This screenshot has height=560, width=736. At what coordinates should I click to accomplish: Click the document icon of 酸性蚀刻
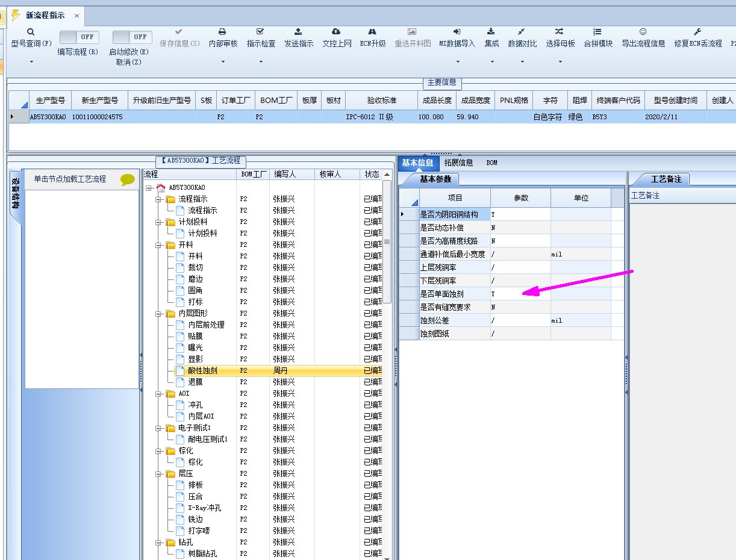pyautogui.click(x=180, y=371)
